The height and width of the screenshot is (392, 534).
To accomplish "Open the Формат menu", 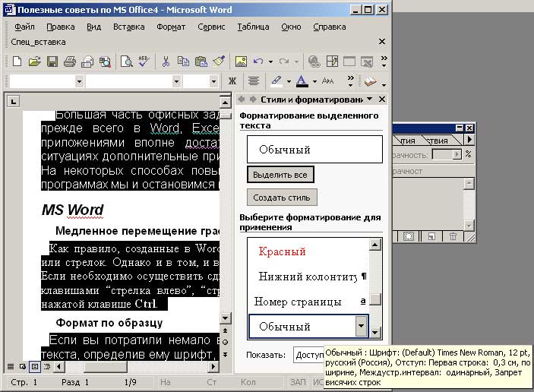I will [x=171, y=27].
